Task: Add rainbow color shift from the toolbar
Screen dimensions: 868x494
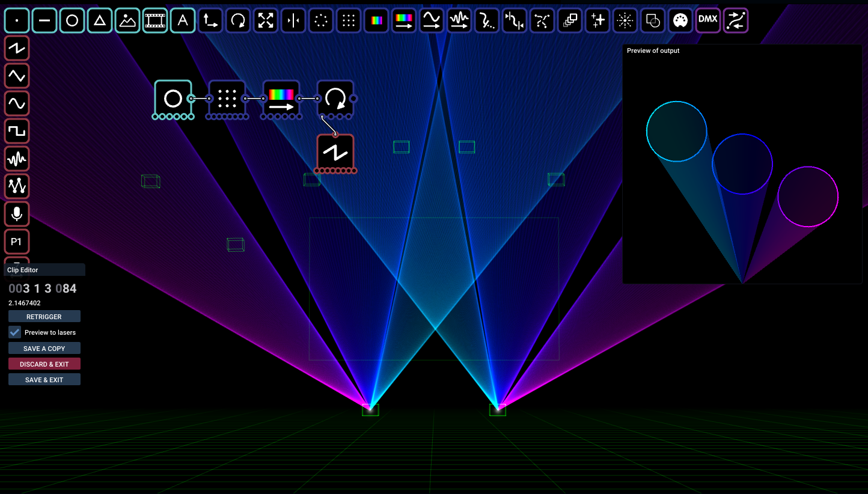Action: point(404,20)
